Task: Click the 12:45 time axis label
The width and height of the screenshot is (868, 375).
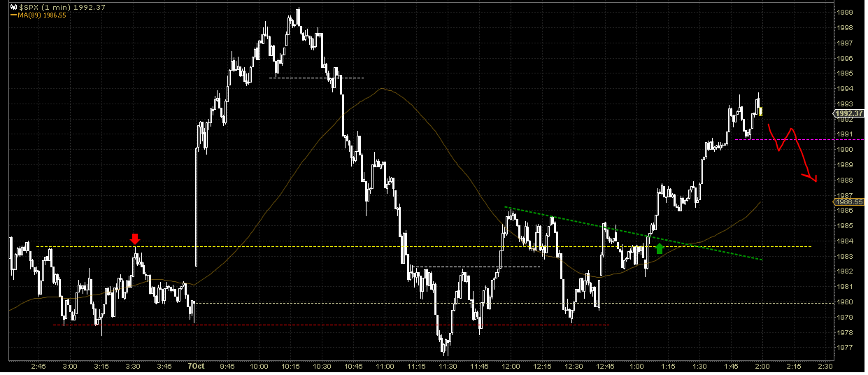Action: pos(605,366)
